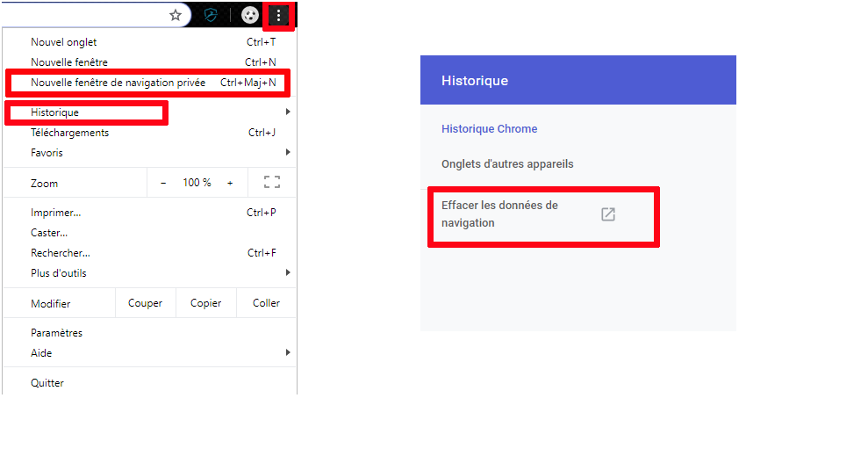Screen dimensions: 868x456
Task: Click the fullscreen icon in Zoom row
Action: pos(272,182)
